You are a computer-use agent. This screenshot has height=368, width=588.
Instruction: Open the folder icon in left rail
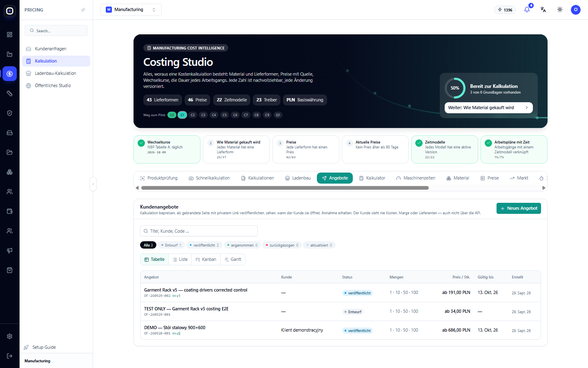tap(10, 153)
